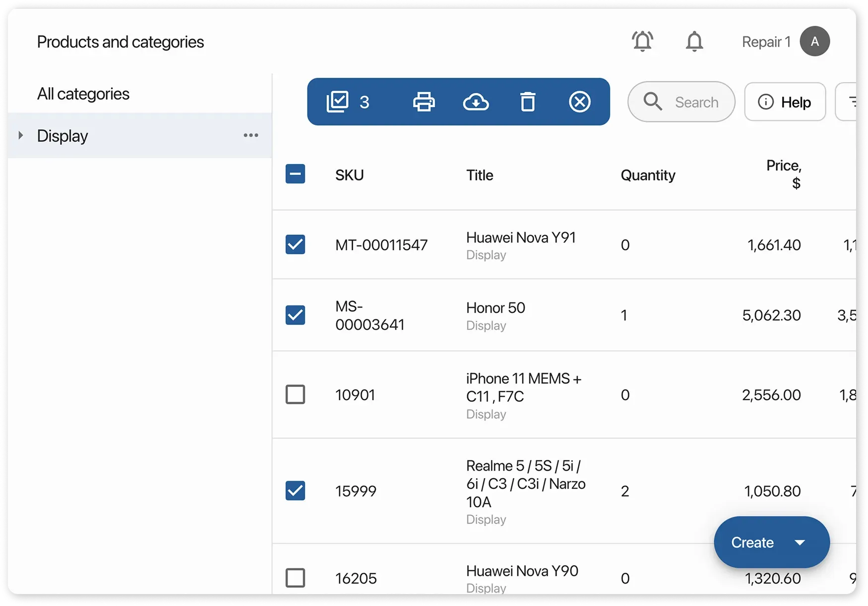Cancel selection with the circled X icon
Viewport: 868px width, 606px height.
point(579,102)
